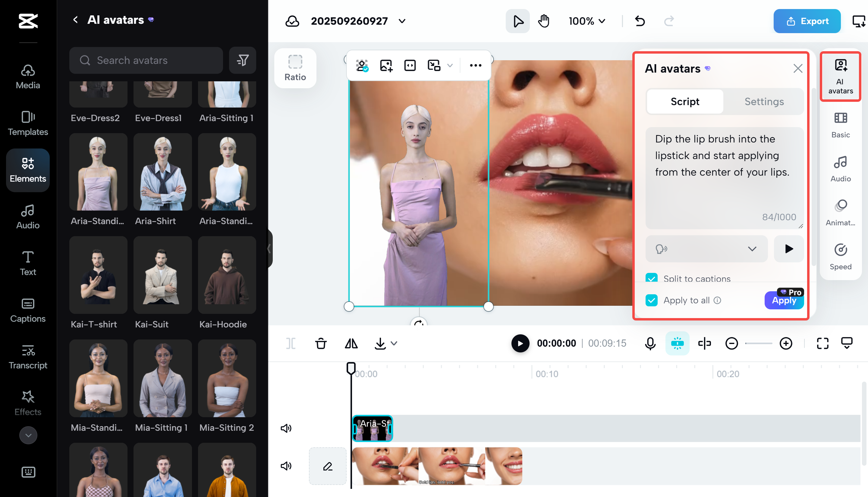Click the search avatars field
868x497 pixels.
[146, 61]
